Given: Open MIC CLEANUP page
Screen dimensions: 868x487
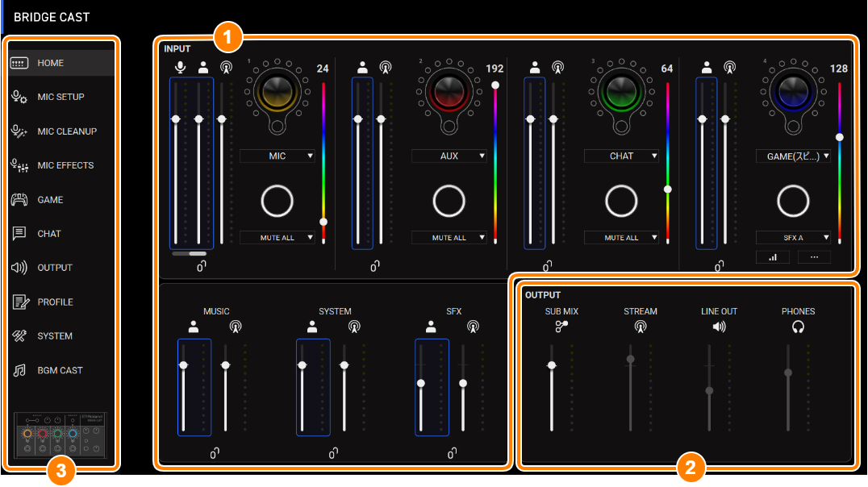Looking at the screenshot, I should pos(61,131).
